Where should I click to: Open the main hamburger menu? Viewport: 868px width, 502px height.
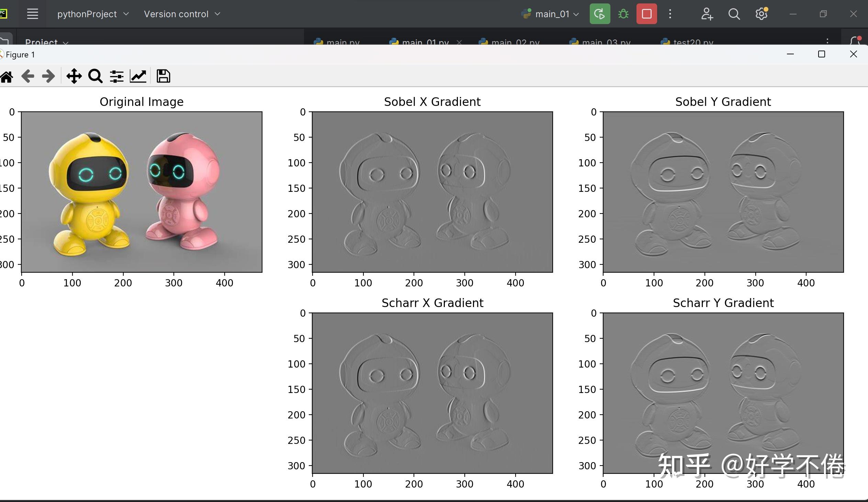click(x=32, y=14)
